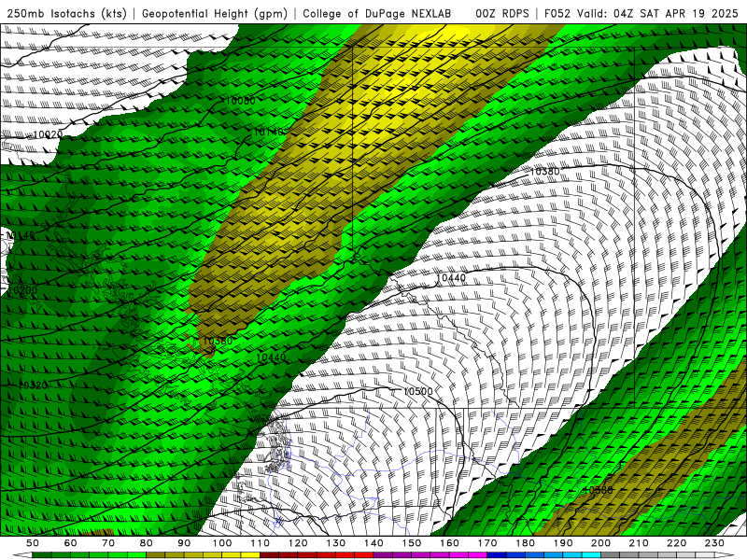Click the 220 knot value on color scale
This screenshot has width=747, height=560.
tap(676, 543)
